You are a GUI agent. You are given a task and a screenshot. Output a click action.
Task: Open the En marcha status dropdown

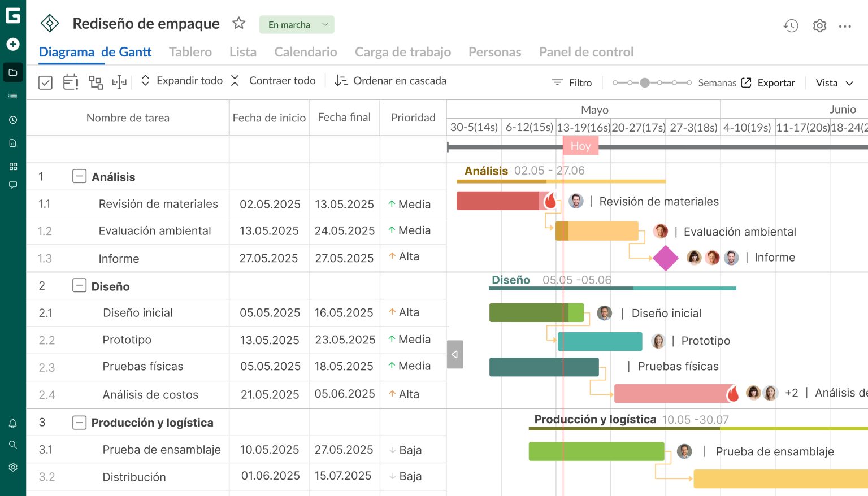pos(296,24)
